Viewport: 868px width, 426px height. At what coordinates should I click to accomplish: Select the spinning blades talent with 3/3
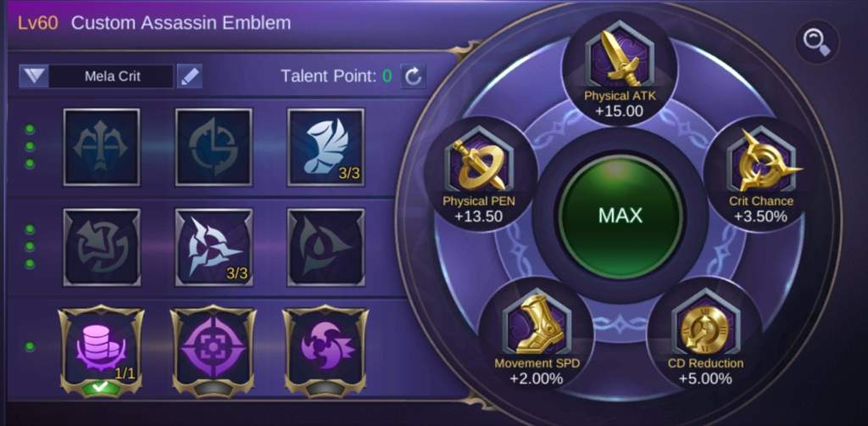(x=214, y=247)
